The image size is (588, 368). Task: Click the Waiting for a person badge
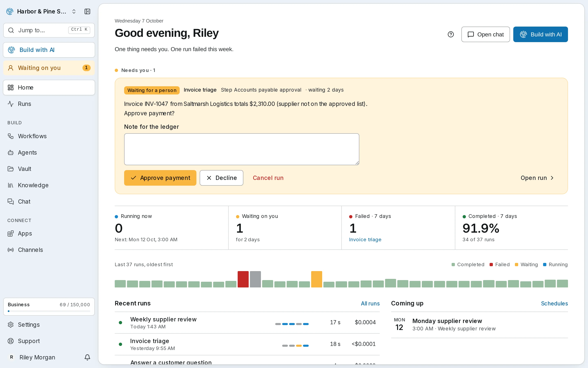click(152, 90)
